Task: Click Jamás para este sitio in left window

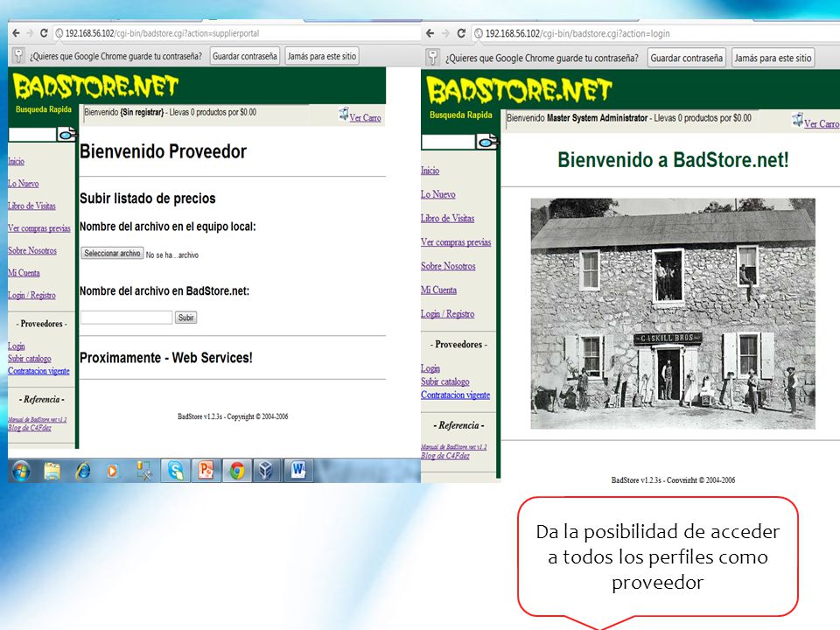Action: pos(321,56)
